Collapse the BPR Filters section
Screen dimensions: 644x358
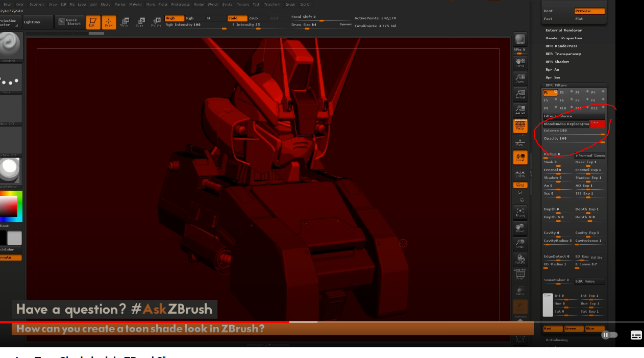[556, 85]
